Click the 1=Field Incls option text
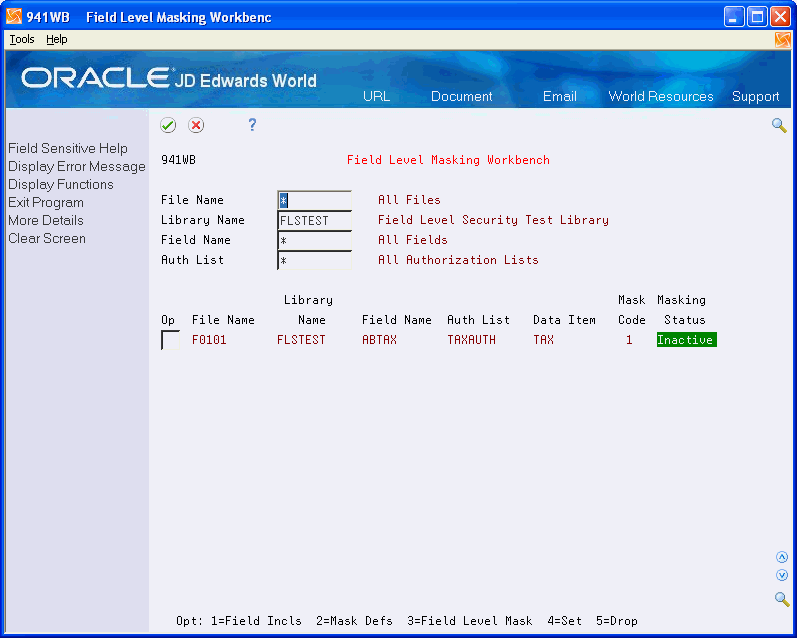 pos(256,621)
